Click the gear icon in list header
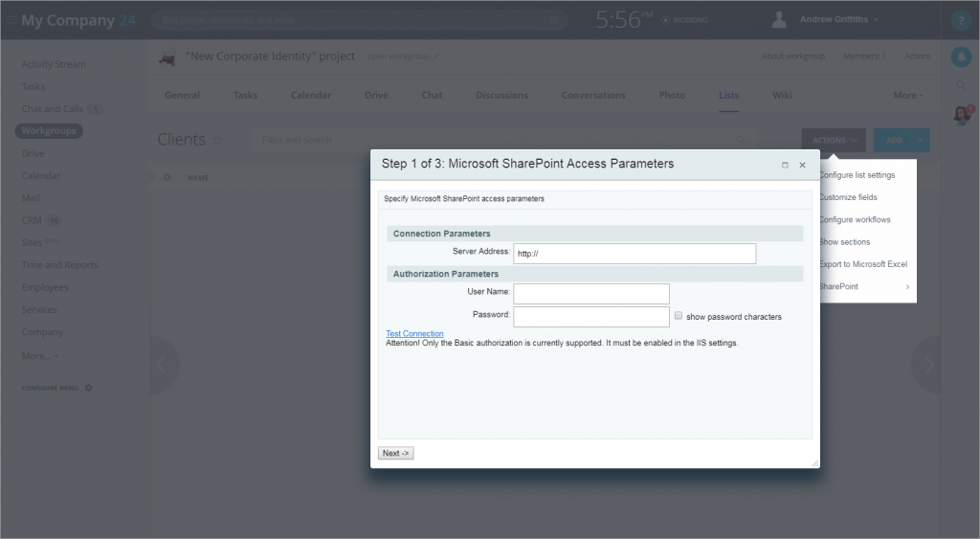This screenshot has height=539, width=980. pyautogui.click(x=167, y=177)
